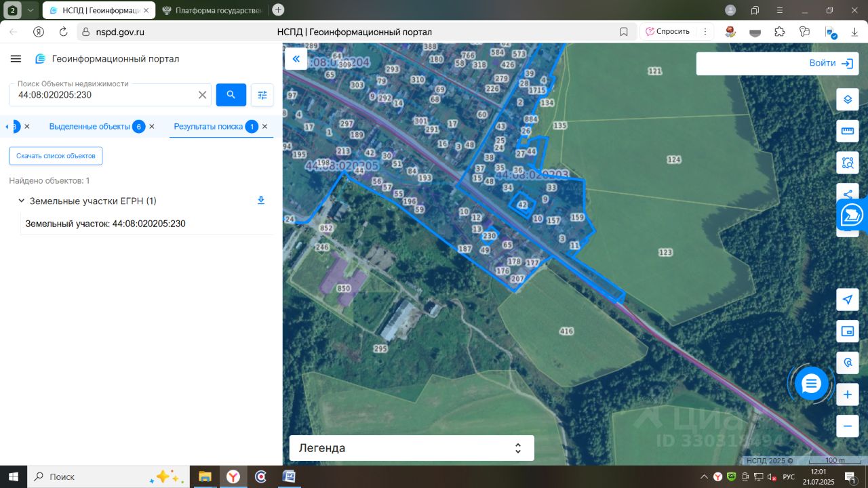Collapse the side panel with double chevron

296,59
